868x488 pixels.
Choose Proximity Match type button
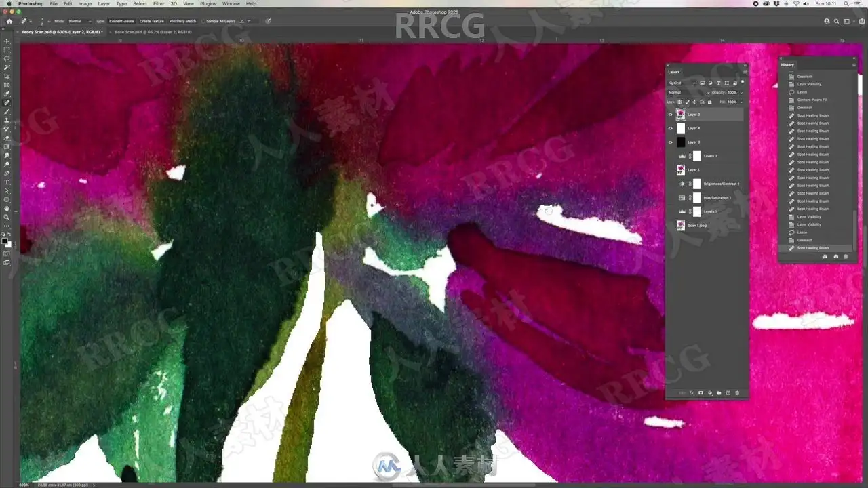tap(182, 21)
